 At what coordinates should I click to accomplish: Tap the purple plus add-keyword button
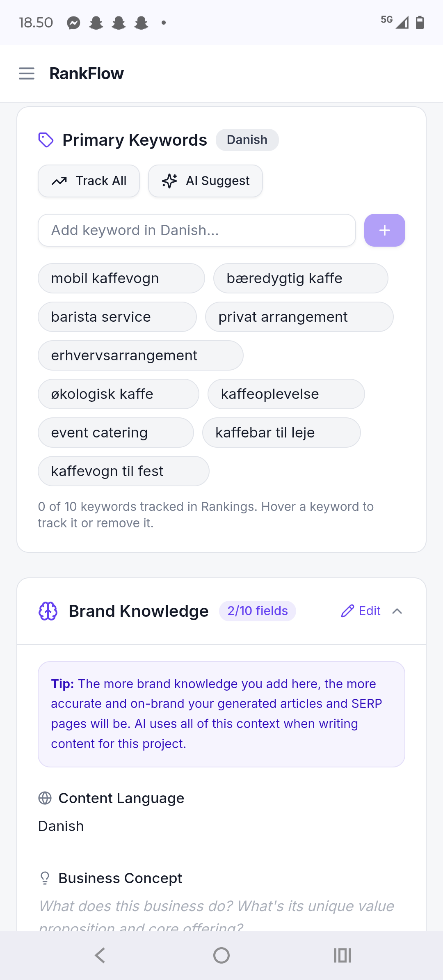(384, 230)
